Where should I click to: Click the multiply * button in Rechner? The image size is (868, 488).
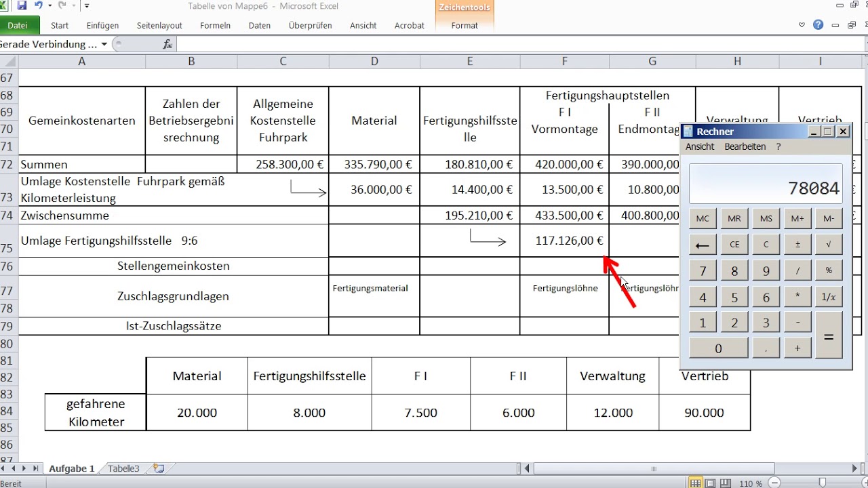pos(797,297)
